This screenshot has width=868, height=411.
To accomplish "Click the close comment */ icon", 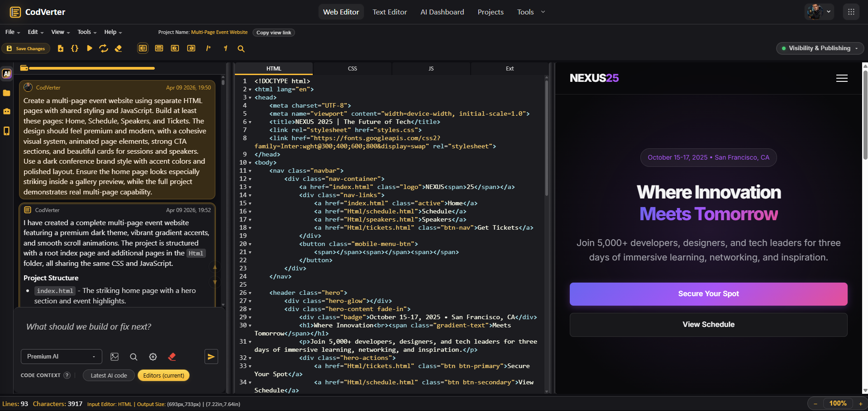I will [x=225, y=48].
